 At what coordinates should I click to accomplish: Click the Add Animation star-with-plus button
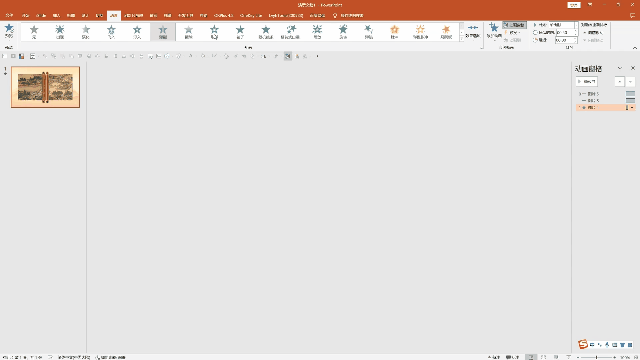494,31
